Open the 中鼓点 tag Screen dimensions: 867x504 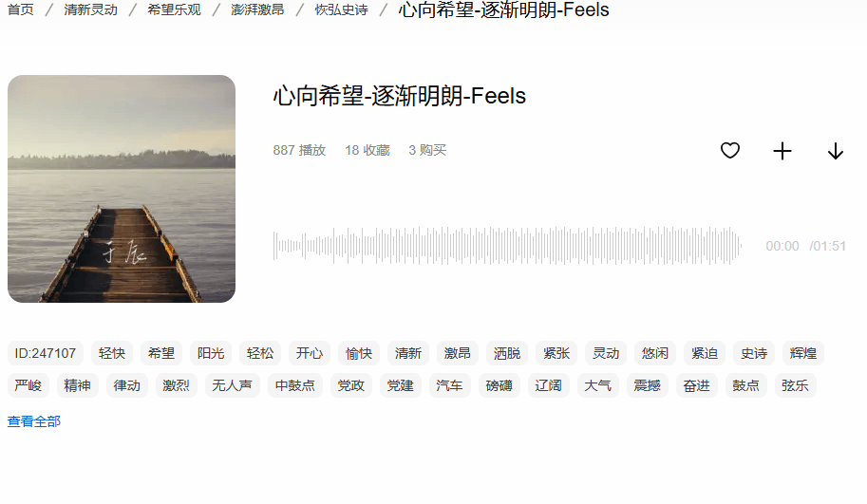[295, 385]
